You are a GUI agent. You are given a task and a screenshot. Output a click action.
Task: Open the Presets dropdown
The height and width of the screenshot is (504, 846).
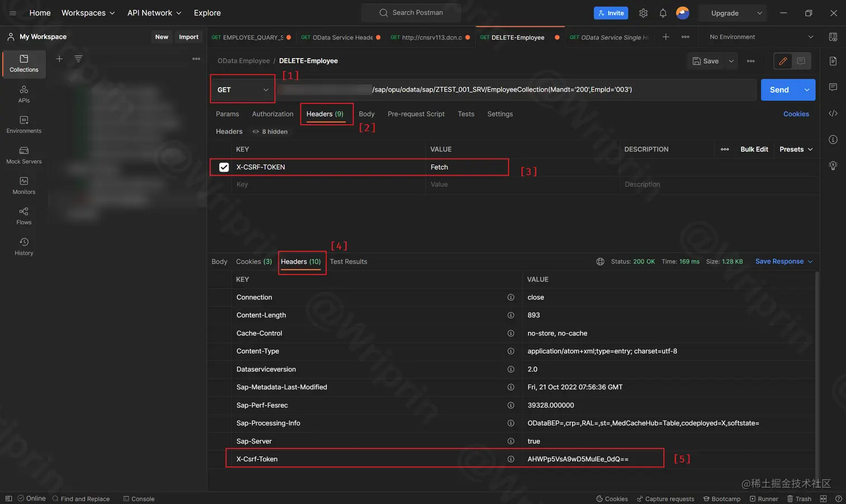click(x=796, y=149)
